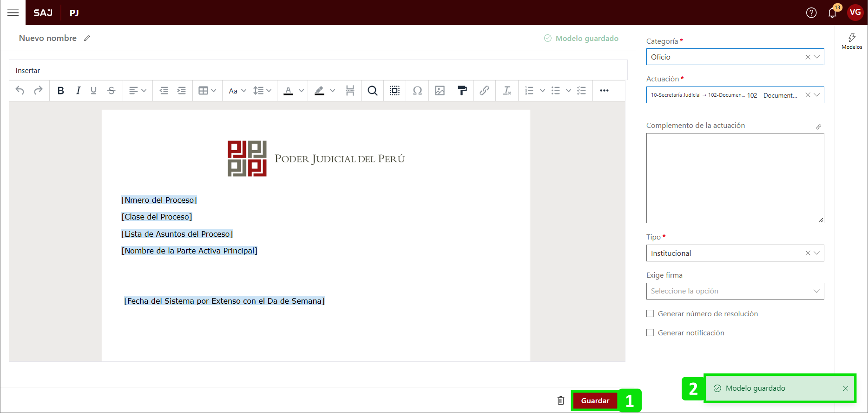Apply strikethrough formatting
Image resolution: width=868 pixels, height=413 pixels.
tap(111, 91)
